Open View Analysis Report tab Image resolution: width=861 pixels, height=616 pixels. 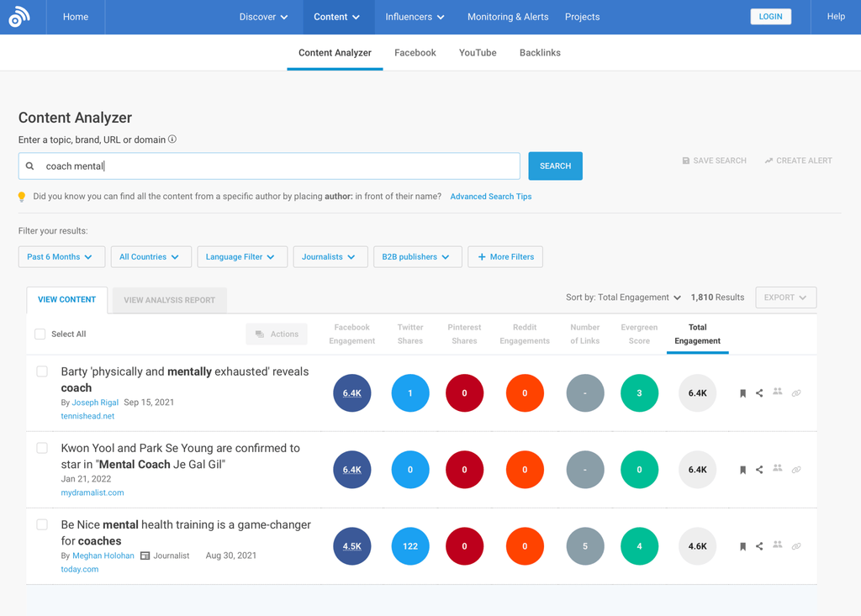pyautogui.click(x=170, y=300)
